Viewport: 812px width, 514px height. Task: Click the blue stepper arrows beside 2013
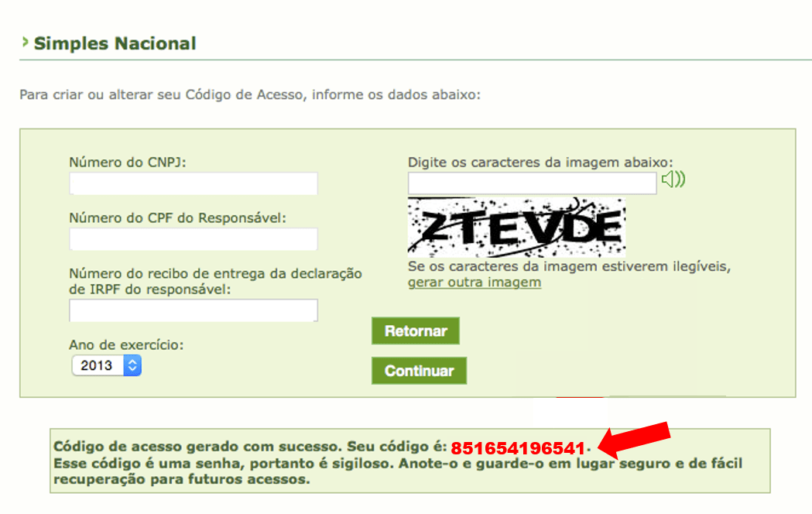tap(132, 365)
